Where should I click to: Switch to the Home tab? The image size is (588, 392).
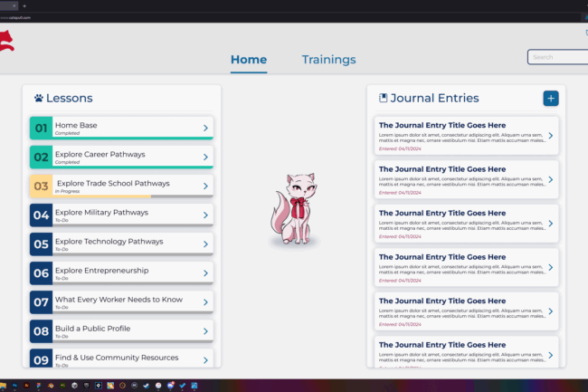[x=249, y=60]
